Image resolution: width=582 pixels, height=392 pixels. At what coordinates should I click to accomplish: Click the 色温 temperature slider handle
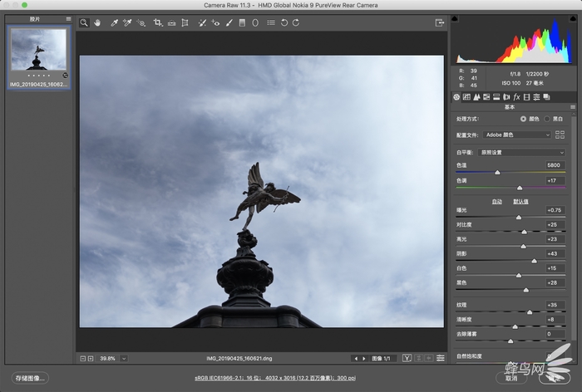pos(497,173)
